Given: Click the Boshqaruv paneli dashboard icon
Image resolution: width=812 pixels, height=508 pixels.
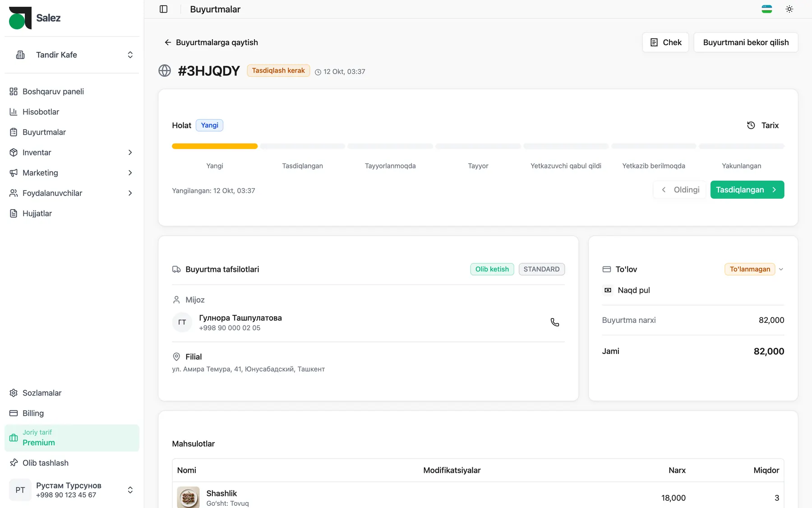Looking at the screenshot, I should coord(14,92).
